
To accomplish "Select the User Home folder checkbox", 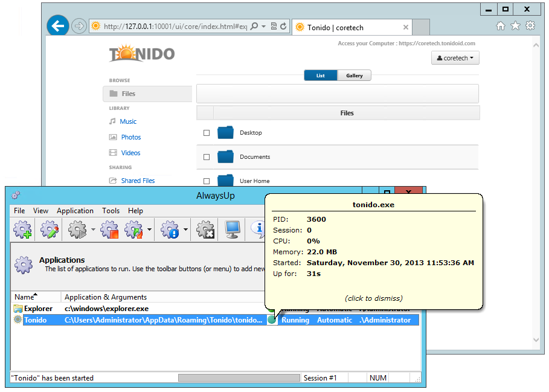I will [207, 181].
